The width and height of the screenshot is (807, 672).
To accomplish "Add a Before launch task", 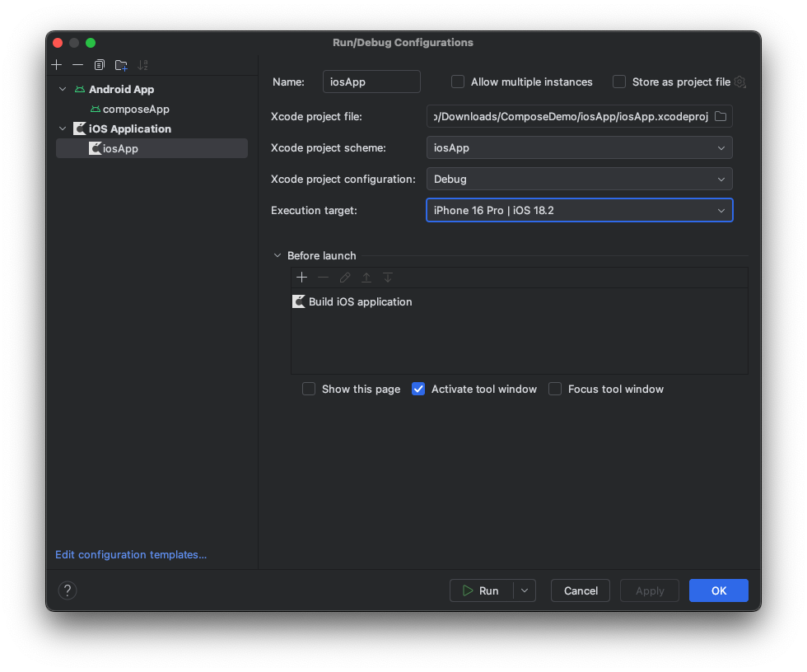I will pyautogui.click(x=301, y=278).
